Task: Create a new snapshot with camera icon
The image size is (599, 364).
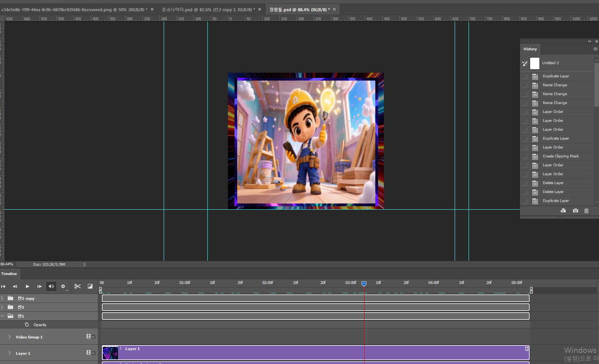Action: [x=575, y=210]
